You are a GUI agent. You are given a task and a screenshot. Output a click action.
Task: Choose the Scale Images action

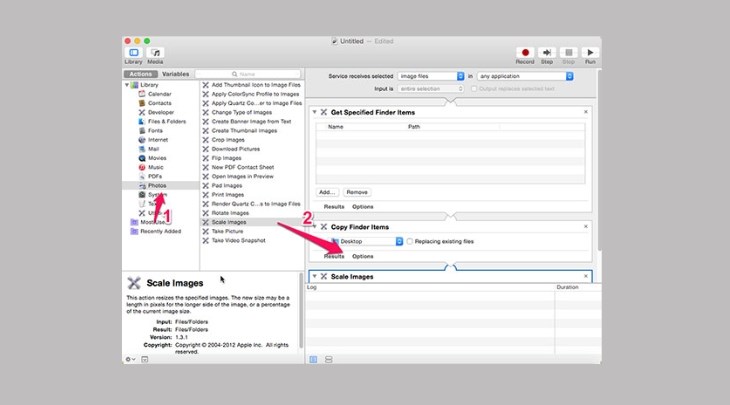click(x=230, y=222)
